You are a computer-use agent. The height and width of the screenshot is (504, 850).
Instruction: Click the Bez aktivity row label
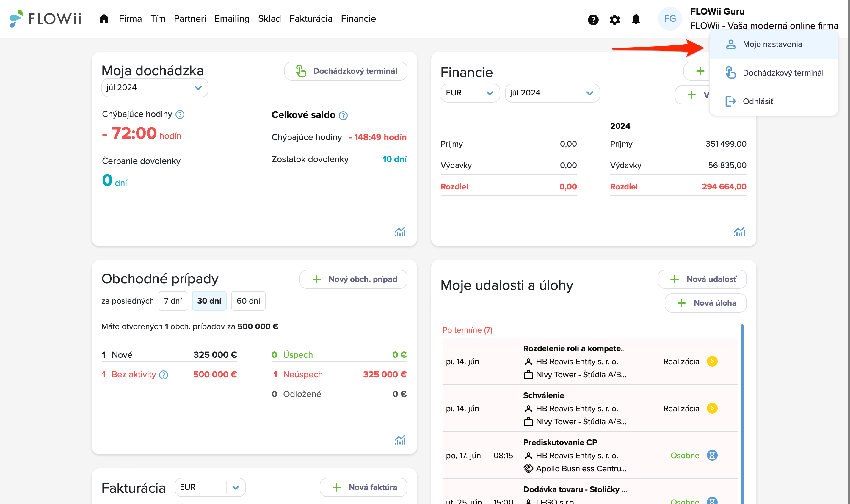[x=134, y=375]
